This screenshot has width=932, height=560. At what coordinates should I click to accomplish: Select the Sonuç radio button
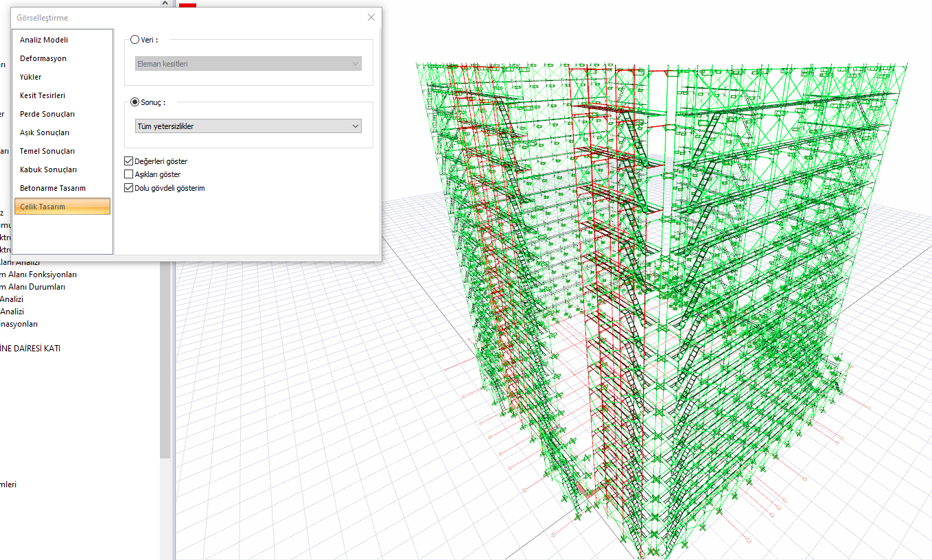tap(135, 102)
